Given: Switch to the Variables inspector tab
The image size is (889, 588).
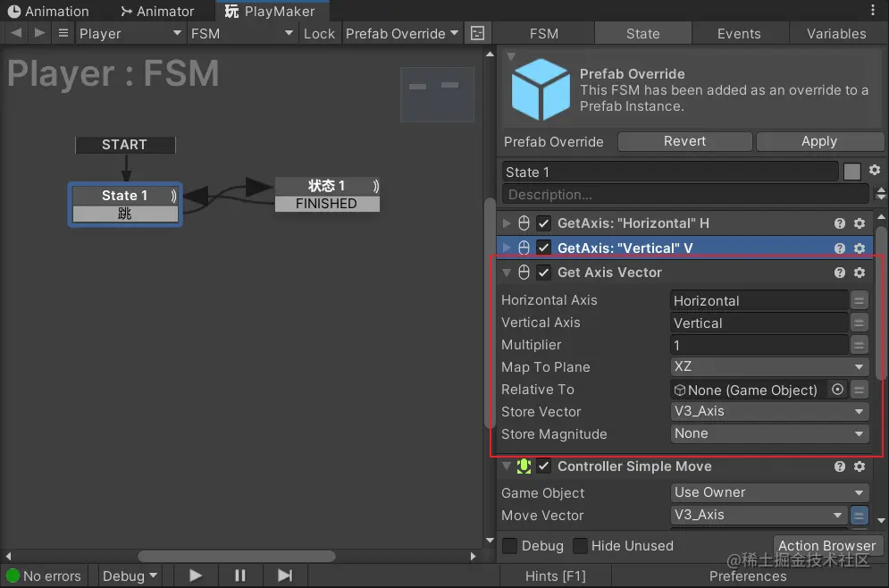Looking at the screenshot, I should 836,33.
